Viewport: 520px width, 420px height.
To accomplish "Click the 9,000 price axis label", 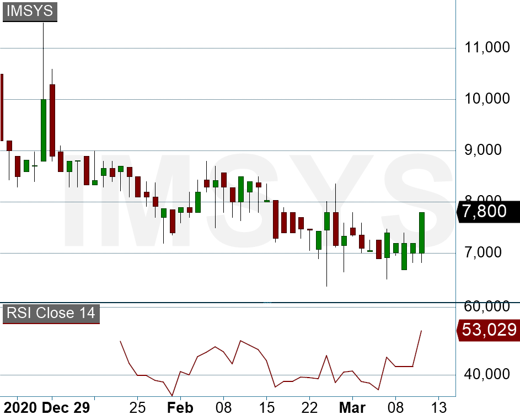I will point(483,150).
